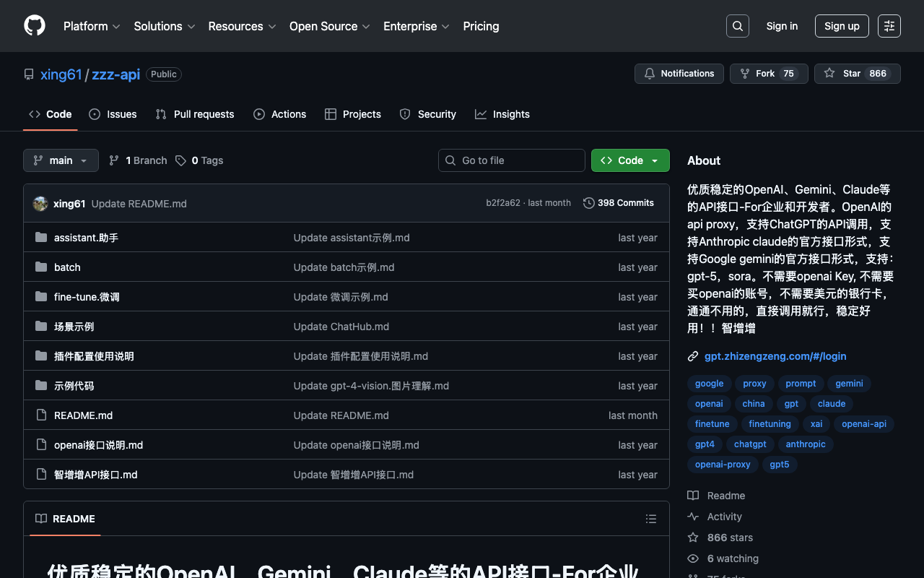The width and height of the screenshot is (924, 578).
Task: Click the GitHub logo icon
Action: click(35, 26)
